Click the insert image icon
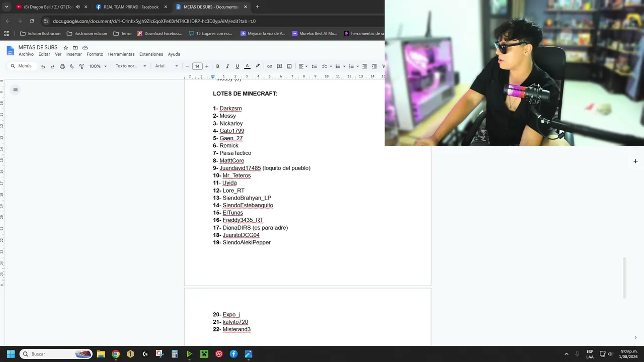This screenshot has height=362, width=644. tap(289, 66)
